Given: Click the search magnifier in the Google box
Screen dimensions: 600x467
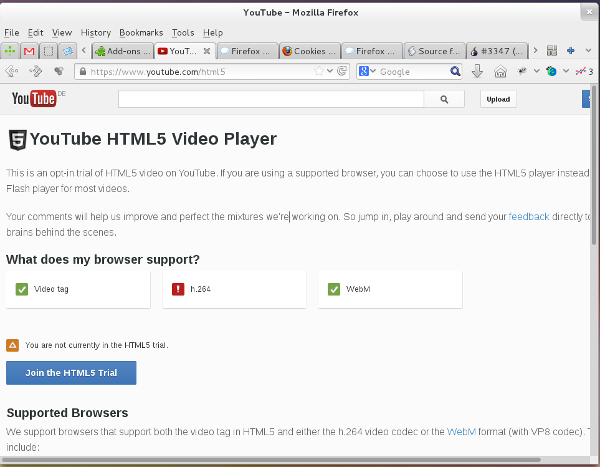Looking at the screenshot, I should [x=455, y=71].
